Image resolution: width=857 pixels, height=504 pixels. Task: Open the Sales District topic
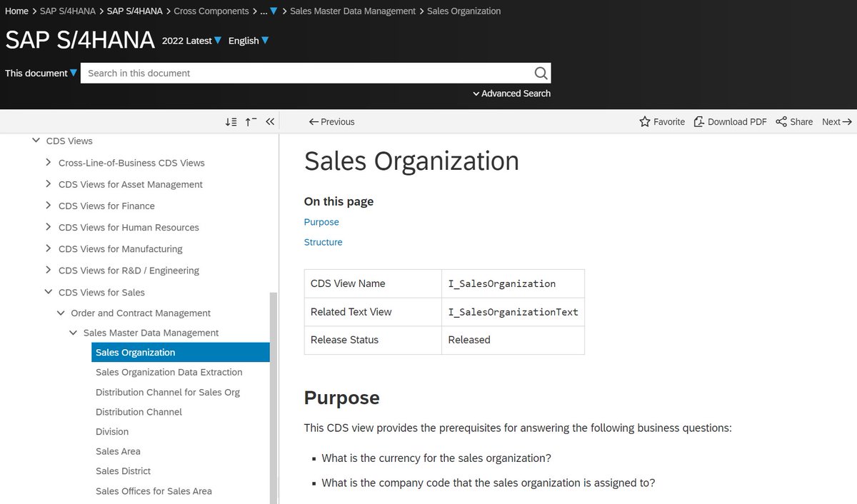coord(123,471)
